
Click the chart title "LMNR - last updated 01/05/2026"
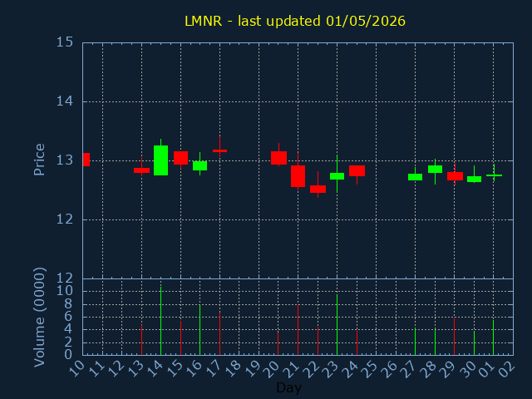pyautogui.click(x=295, y=21)
